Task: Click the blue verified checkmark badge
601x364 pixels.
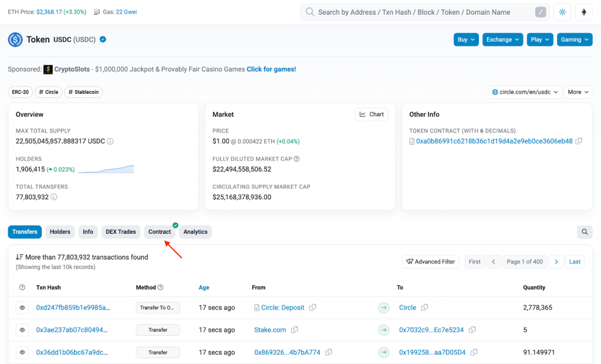Action: [103, 39]
